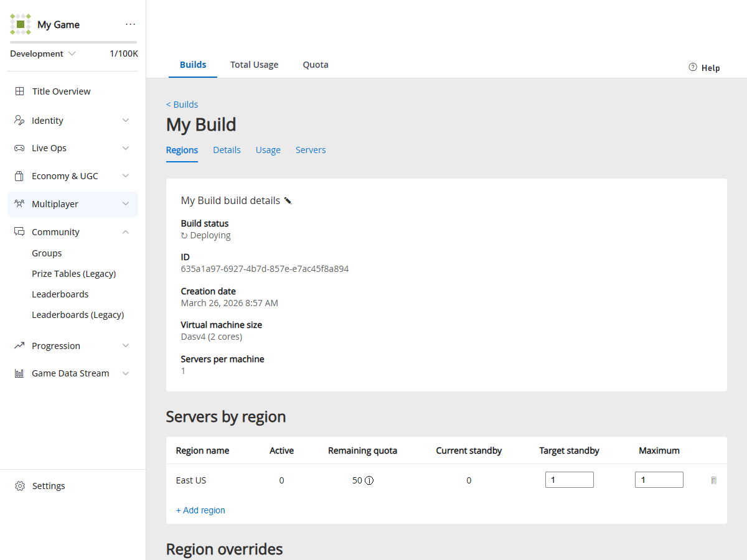
Task: Select the Usage sub-tab
Action: pos(268,150)
